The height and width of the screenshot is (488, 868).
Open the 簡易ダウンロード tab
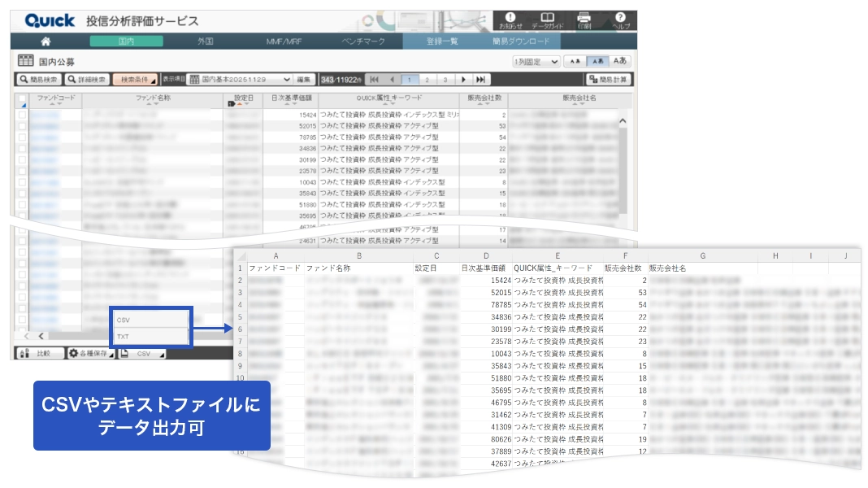click(x=521, y=41)
